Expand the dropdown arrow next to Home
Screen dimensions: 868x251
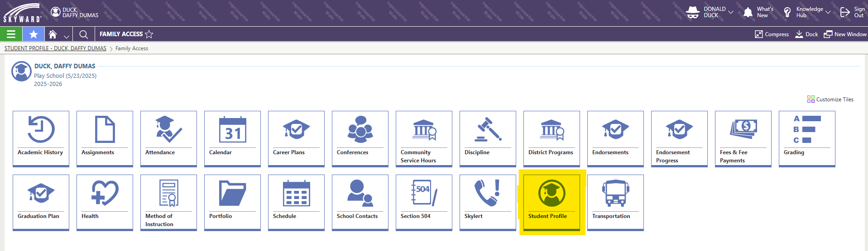[x=67, y=36]
